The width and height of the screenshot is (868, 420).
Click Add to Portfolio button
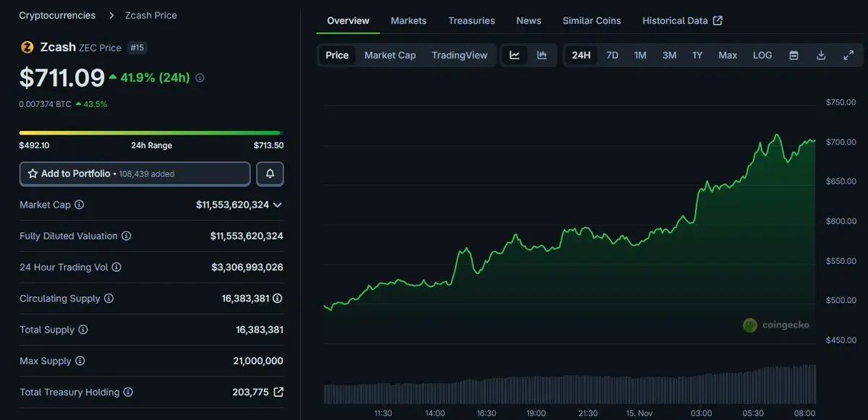click(135, 173)
